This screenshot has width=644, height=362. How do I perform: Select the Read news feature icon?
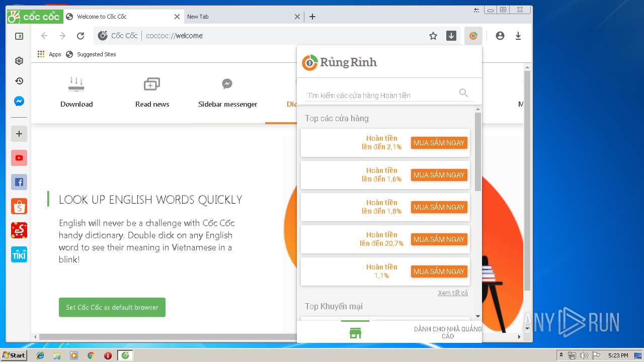(152, 84)
